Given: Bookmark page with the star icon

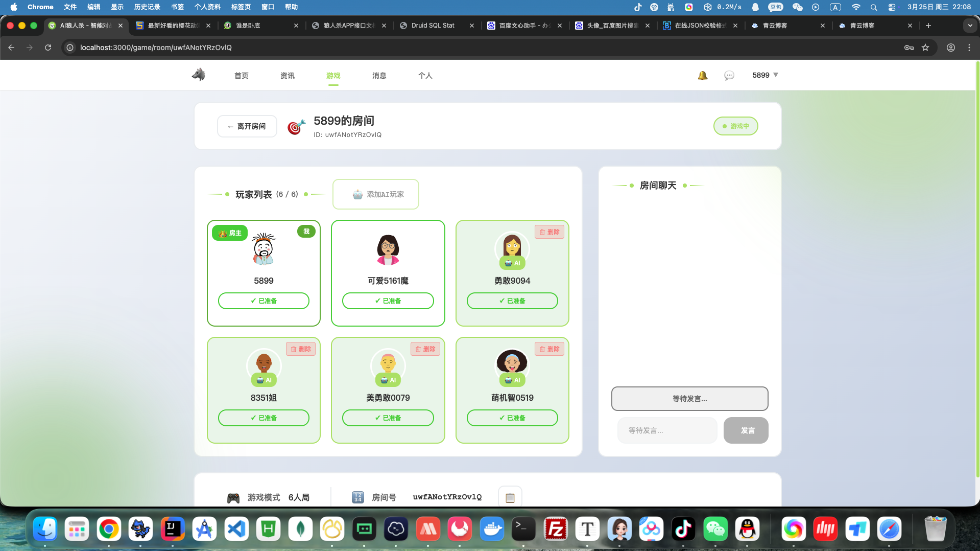Looking at the screenshot, I should click(925, 48).
